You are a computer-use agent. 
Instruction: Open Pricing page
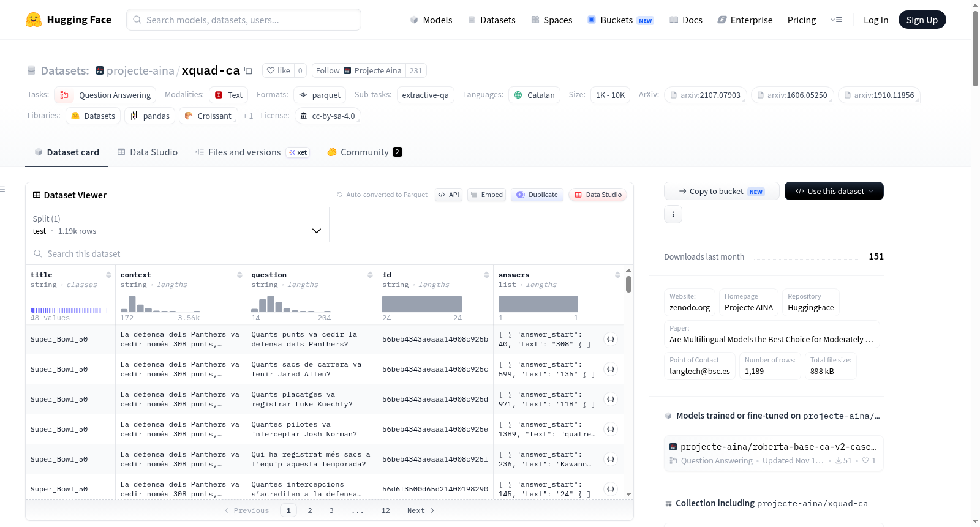[x=802, y=20]
